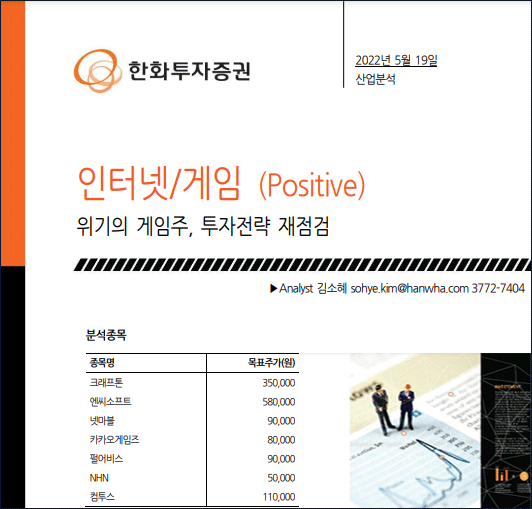Select the NHN row name
This screenshot has width=532, height=509.
99,478
